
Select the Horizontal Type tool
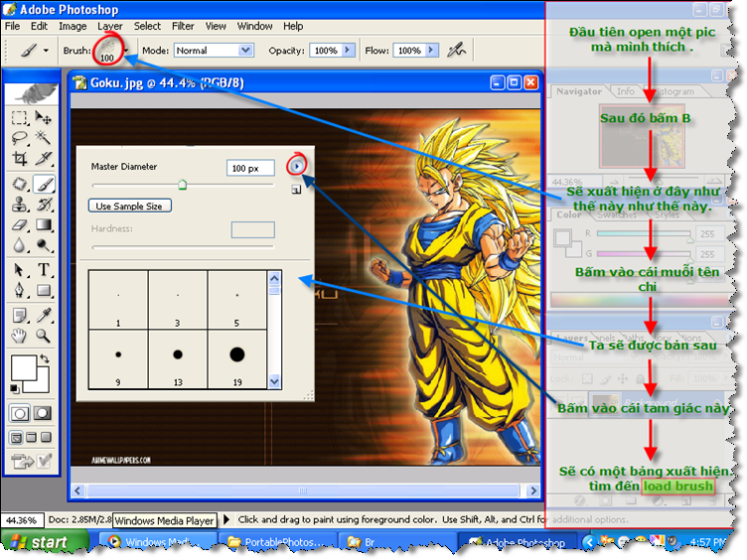pyautogui.click(x=44, y=270)
